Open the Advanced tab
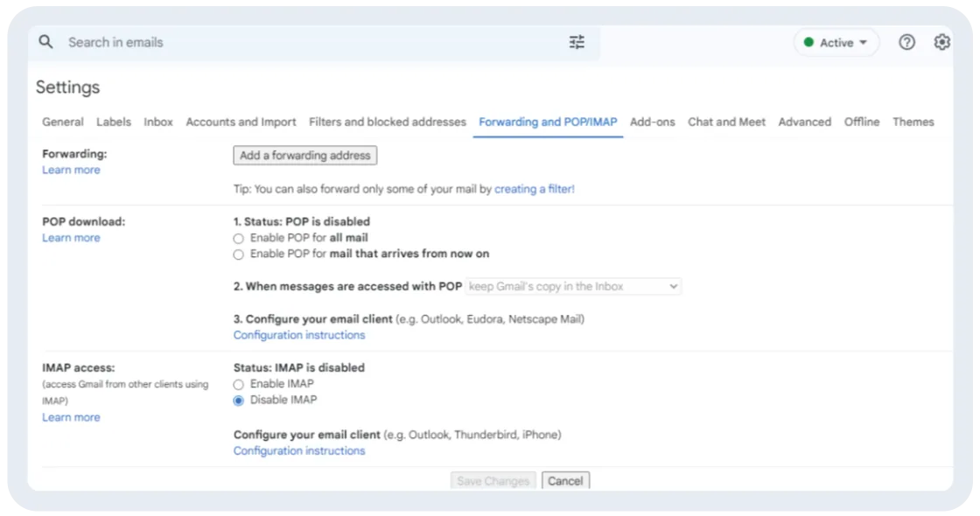Viewport: 980px width, 516px height. click(x=804, y=122)
